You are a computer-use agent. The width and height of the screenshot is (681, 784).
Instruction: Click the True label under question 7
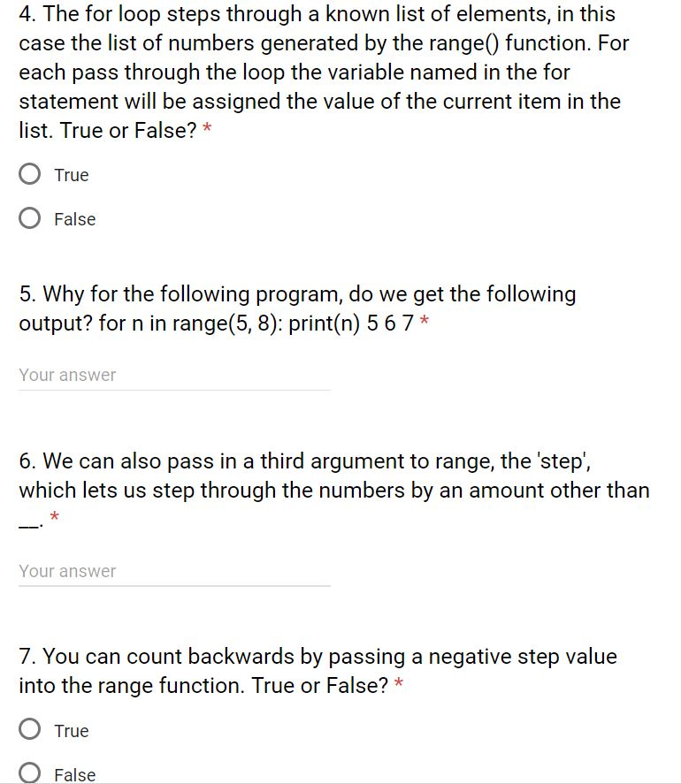(x=72, y=730)
